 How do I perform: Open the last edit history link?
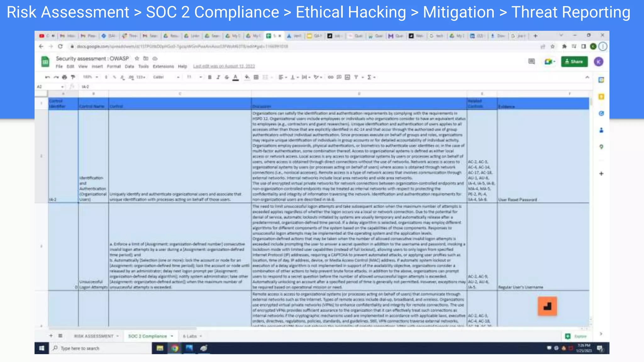pos(224,67)
